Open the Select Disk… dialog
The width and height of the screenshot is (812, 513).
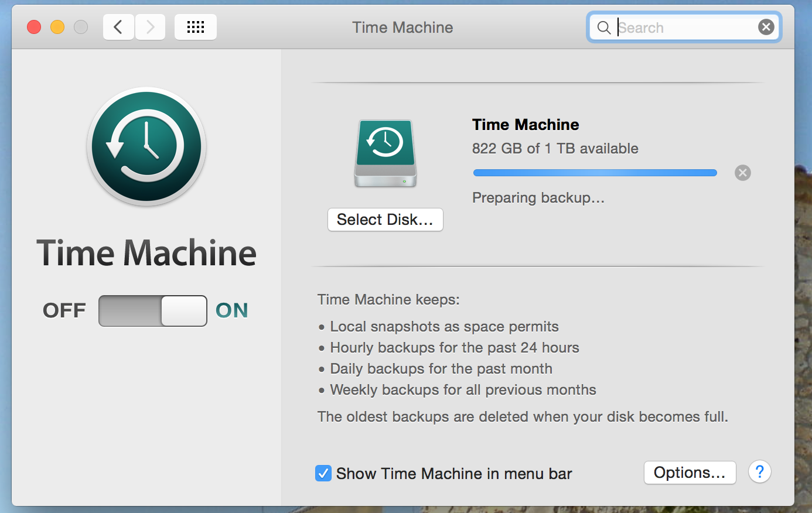pos(385,220)
